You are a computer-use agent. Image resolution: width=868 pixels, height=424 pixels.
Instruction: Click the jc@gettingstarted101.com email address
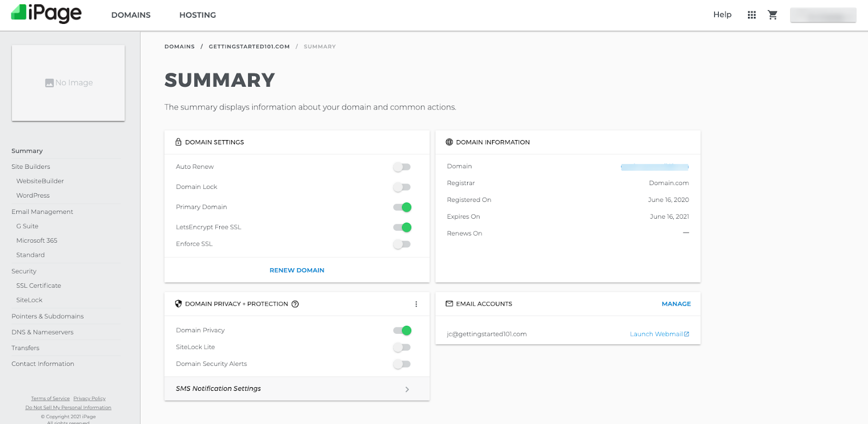[487, 334]
